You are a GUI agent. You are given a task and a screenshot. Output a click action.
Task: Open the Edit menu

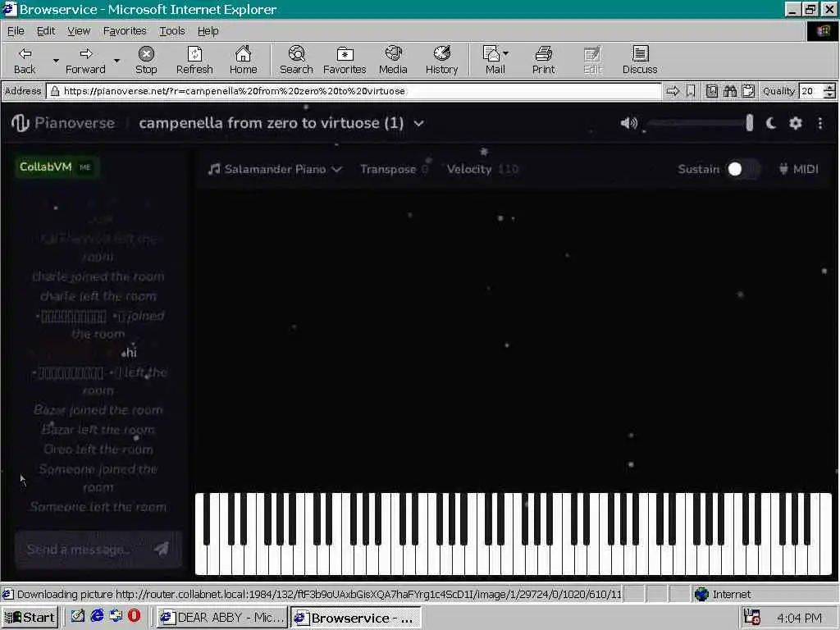click(46, 31)
